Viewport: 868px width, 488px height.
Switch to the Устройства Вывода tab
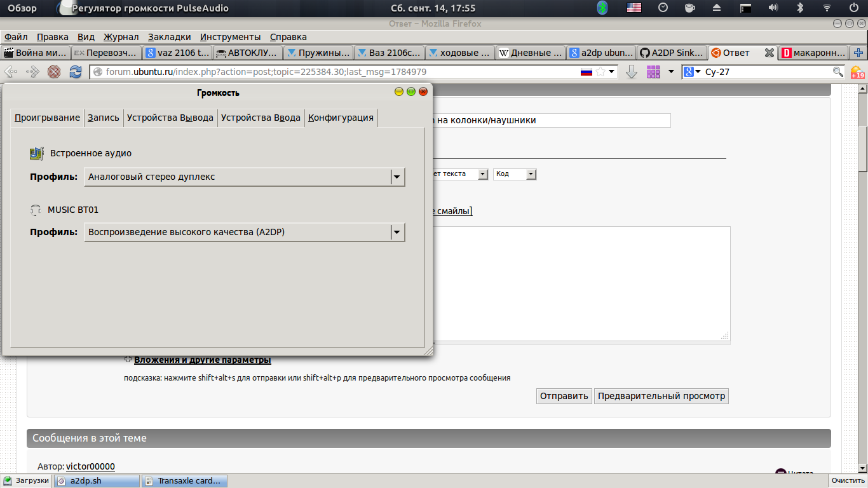coord(170,118)
